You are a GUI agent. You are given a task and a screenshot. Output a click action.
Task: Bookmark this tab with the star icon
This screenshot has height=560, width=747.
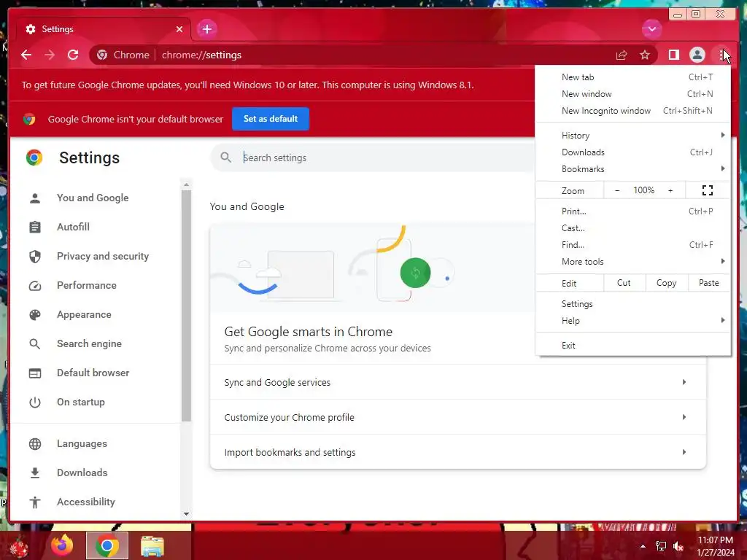(x=645, y=55)
